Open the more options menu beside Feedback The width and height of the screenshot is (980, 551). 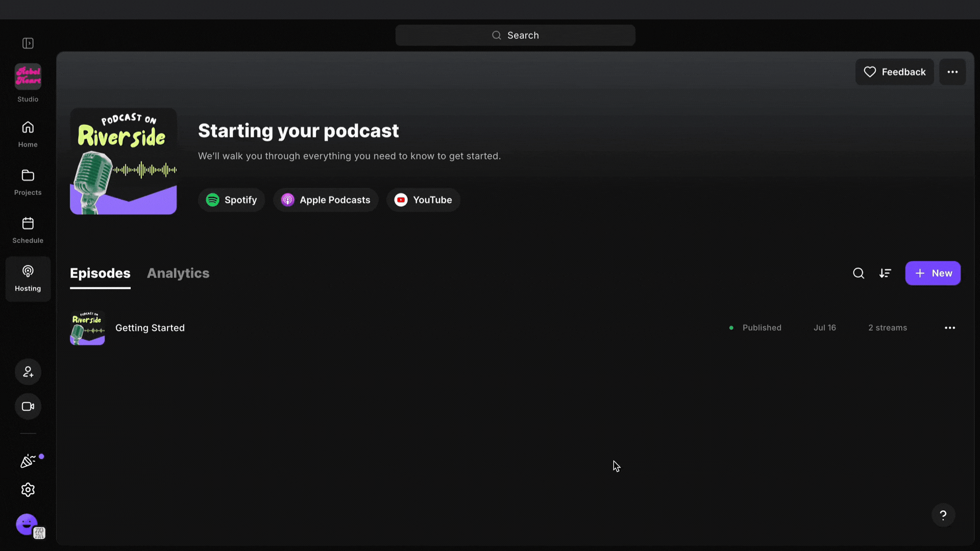click(952, 72)
